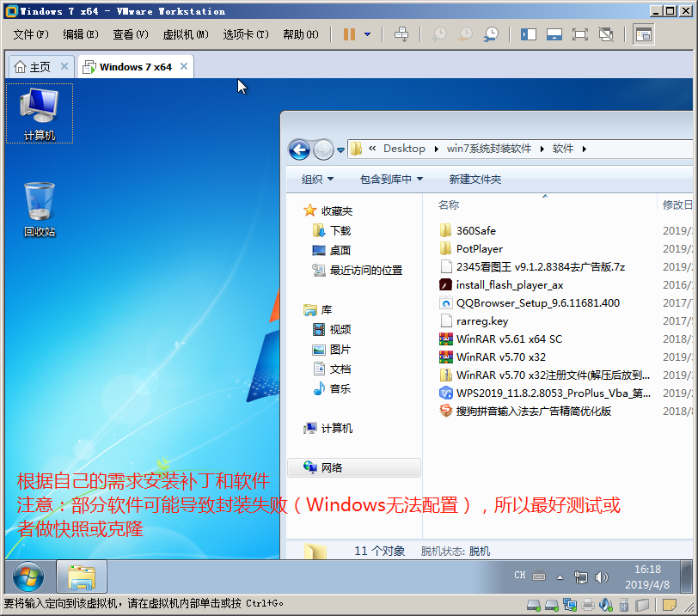This screenshot has width=698, height=616.
Task: Open the recent pages dropdown arrow
Action: pos(340,150)
